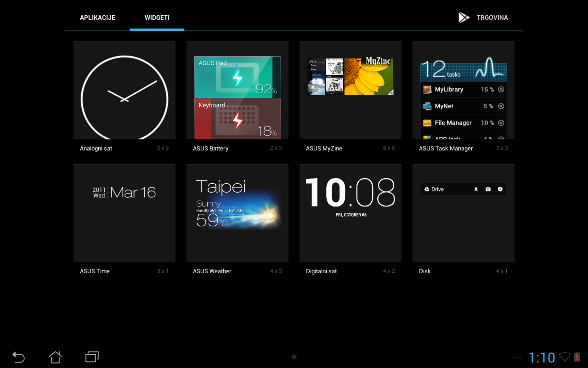This screenshot has height=368, width=588.
Task: Tap the Drive camera icon
Action: [x=488, y=189]
